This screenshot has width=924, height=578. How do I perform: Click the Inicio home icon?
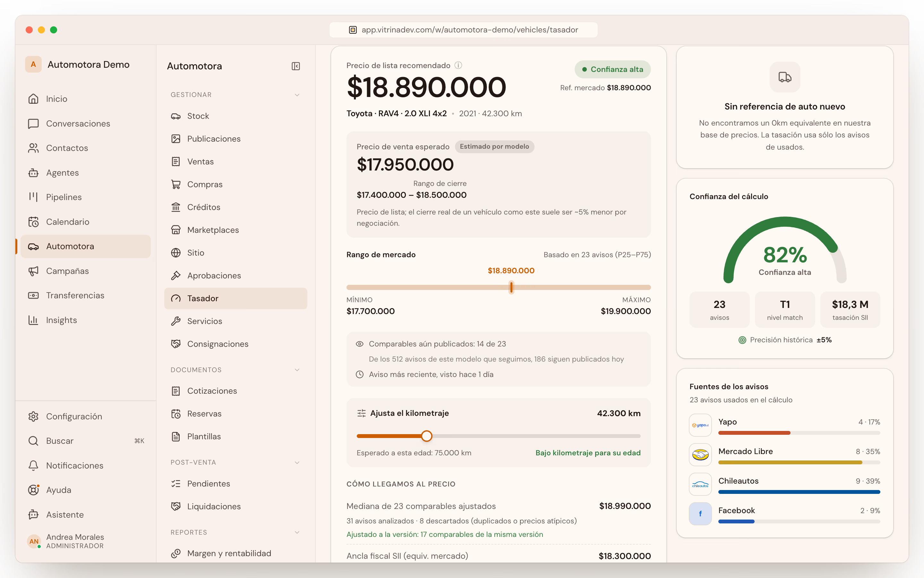tap(34, 99)
